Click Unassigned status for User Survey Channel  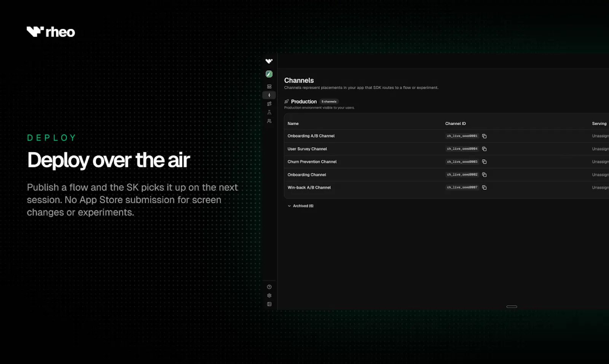tap(601, 149)
